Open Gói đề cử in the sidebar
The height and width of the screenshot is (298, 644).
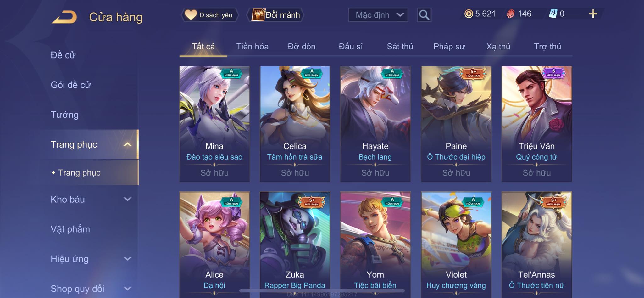click(71, 85)
